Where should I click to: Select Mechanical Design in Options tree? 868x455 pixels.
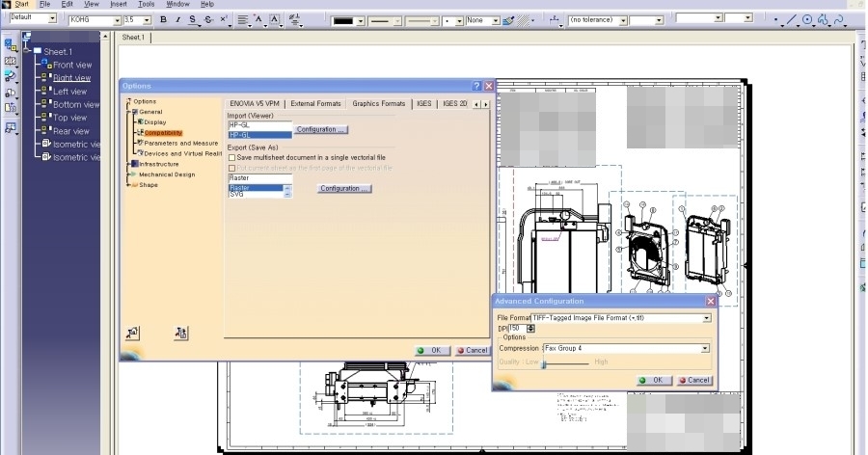point(167,174)
